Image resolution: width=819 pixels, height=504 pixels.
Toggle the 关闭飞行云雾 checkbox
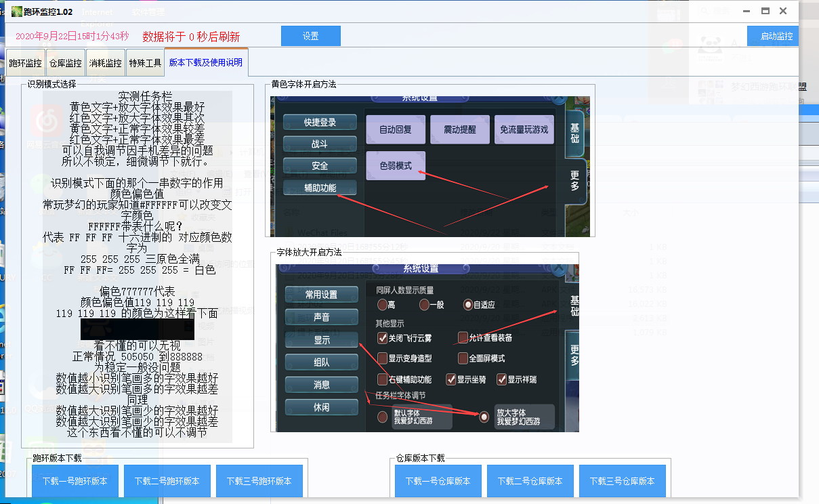tap(383, 337)
